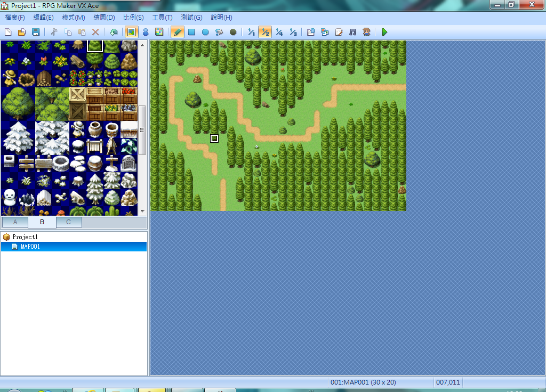Select the Shadow Pen tool

point(233,32)
